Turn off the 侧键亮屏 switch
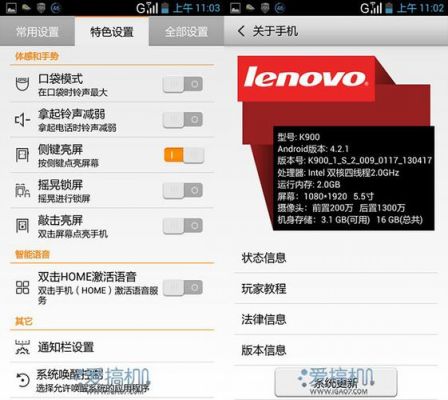The image size is (448, 400). 184,155
